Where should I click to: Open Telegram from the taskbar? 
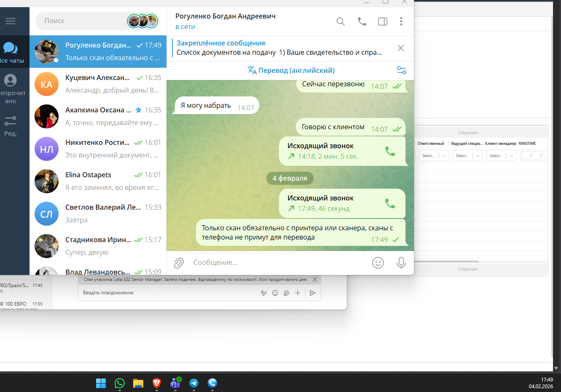[194, 383]
